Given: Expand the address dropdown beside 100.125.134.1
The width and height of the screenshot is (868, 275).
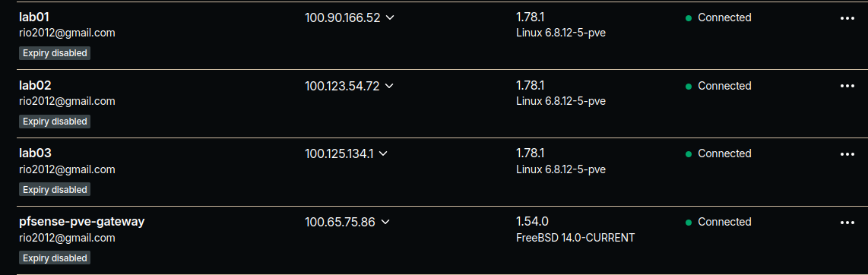Looking at the screenshot, I should coord(382,153).
